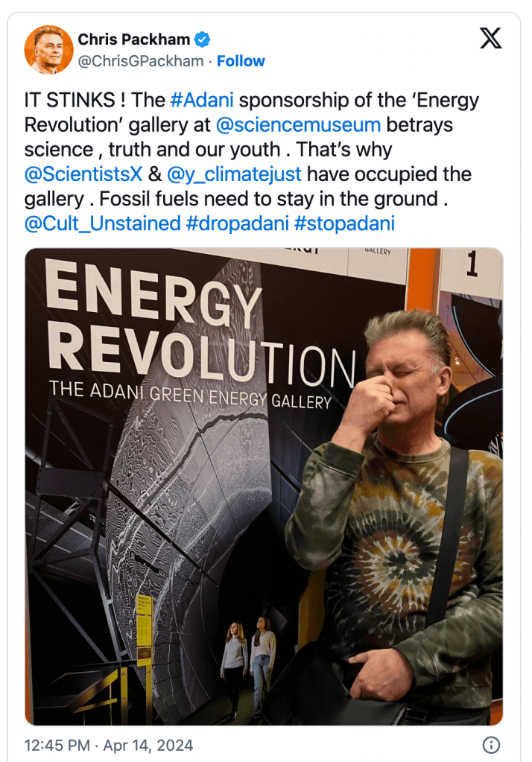
Task: Open the @ScientistsX mention
Action: pos(83,174)
